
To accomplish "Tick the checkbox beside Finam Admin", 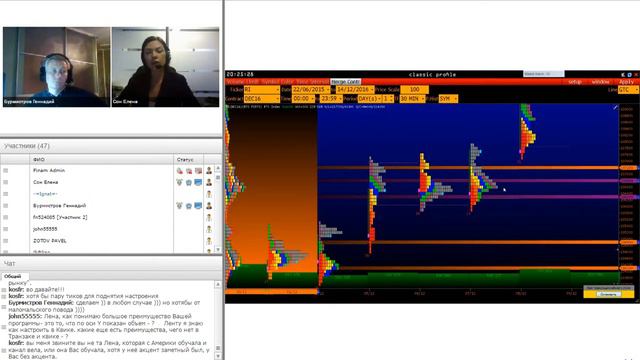I will pos(5,171).
